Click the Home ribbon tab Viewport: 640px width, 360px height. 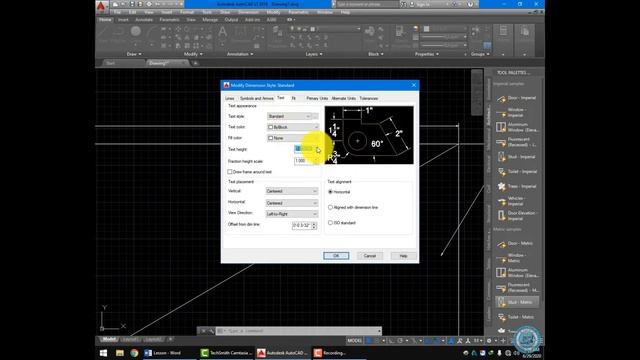tap(105, 19)
